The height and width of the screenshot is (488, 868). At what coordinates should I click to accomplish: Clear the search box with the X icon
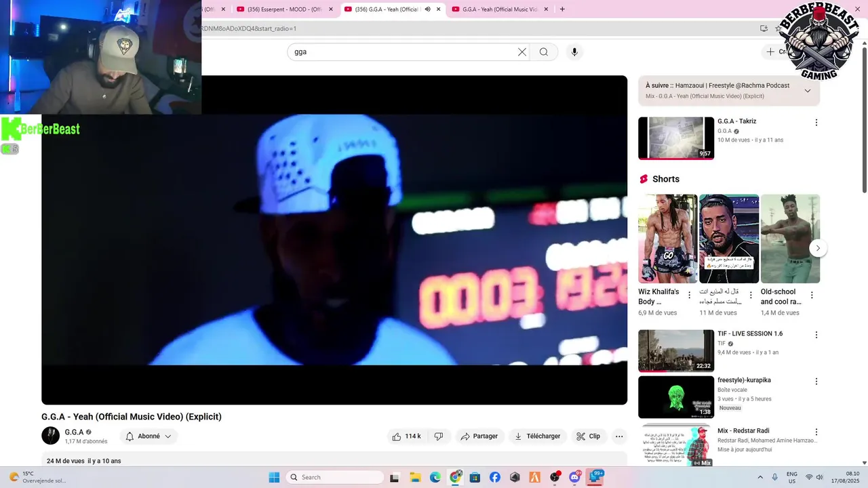pyautogui.click(x=522, y=52)
